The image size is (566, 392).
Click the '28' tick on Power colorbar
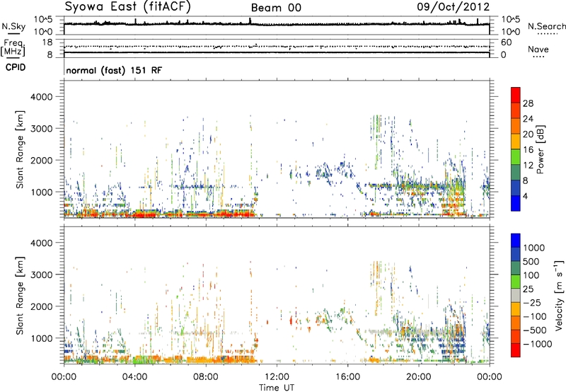[528, 103]
